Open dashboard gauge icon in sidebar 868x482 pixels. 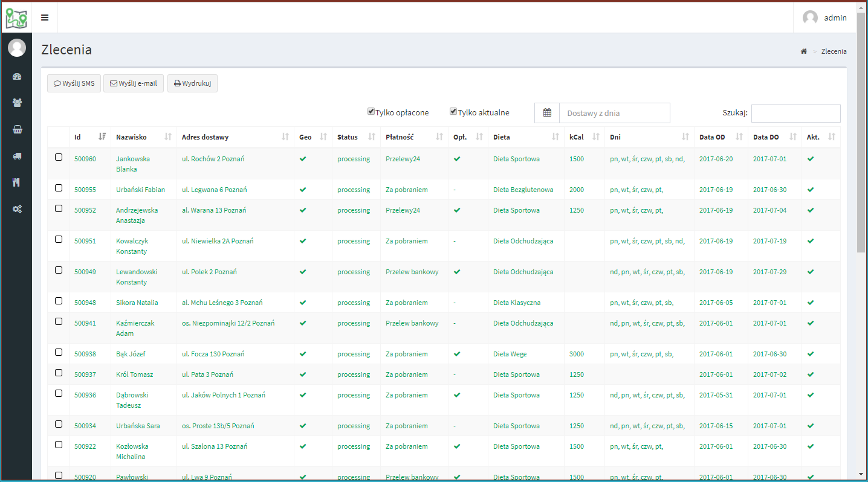(17, 77)
